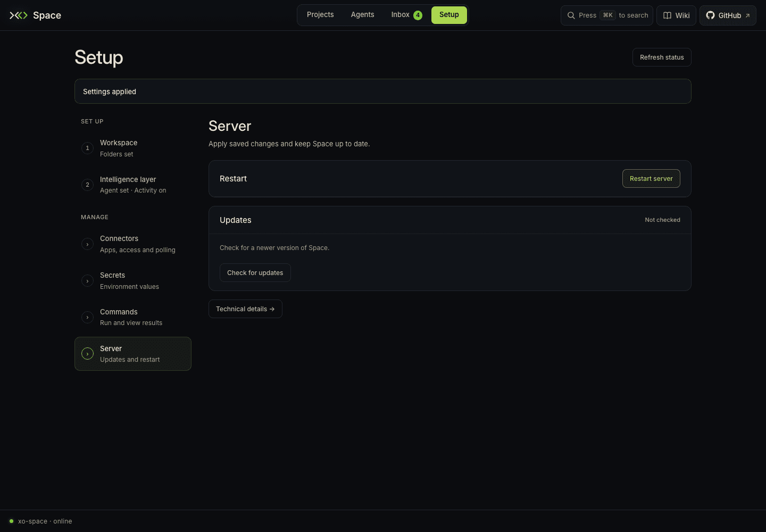Click Apps, access and polling subtitle
Screen dimensions: 766x532
click(x=138, y=250)
